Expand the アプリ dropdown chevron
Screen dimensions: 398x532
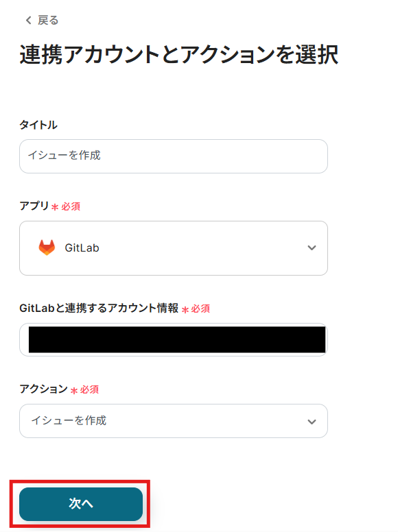pyautogui.click(x=312, y=247)
